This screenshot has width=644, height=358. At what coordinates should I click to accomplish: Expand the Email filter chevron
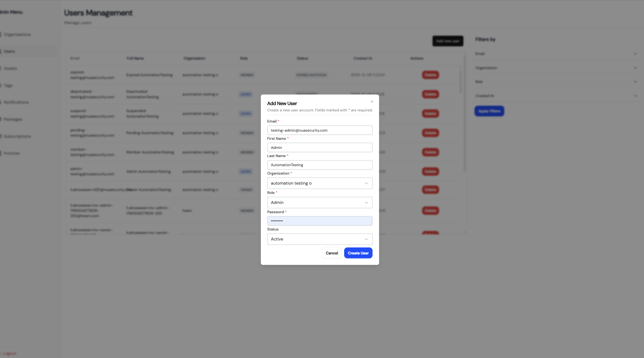pos(635,54)
